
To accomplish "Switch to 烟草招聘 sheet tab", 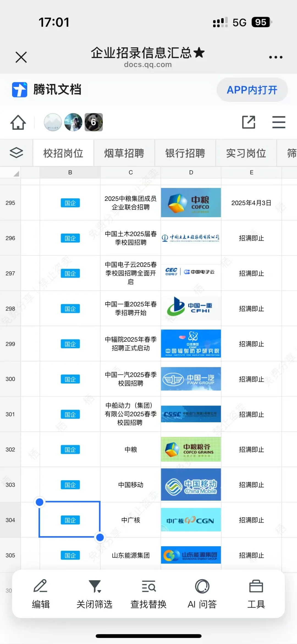I will pos(124,153).
